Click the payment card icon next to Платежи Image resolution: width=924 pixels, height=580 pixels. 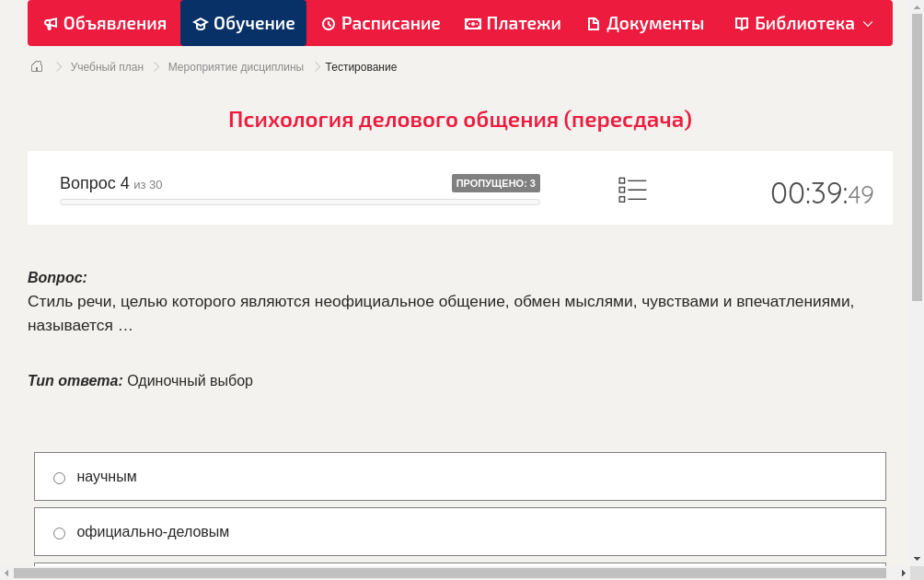(x=472, y=23)
